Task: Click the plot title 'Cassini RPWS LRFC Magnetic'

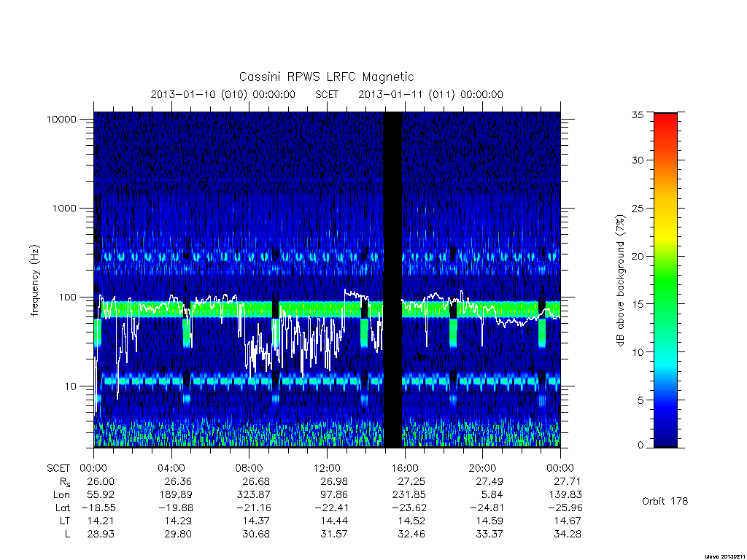Action: point(326,77)
